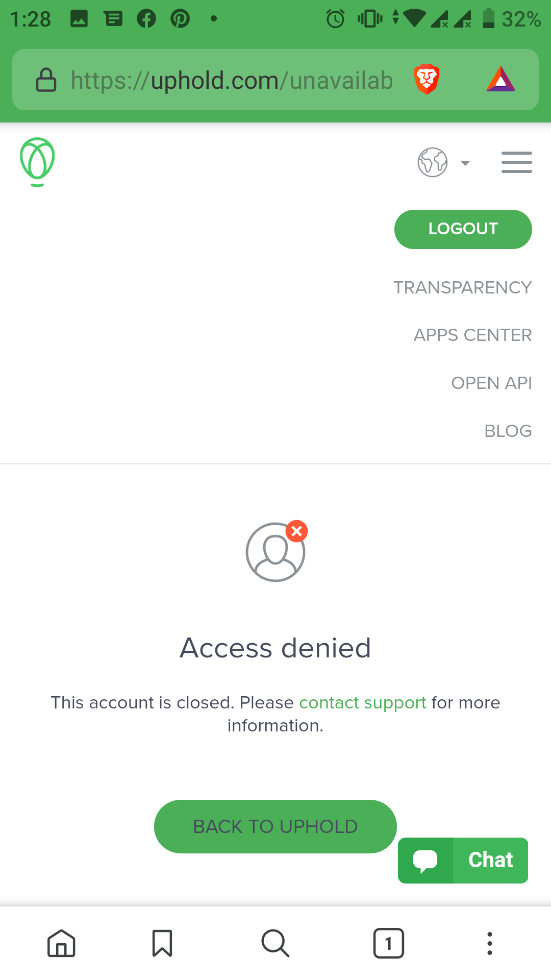Tap the Brave Shields lion icon
The width and height of the screenshot is (551, 980).
(427, 80)
